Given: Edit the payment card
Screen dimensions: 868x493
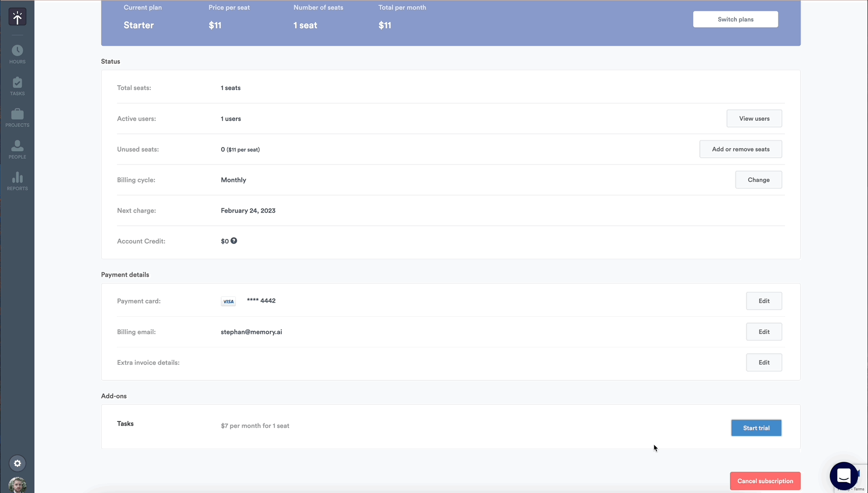Looking at the screenshot, I should (x=764, y=301).
